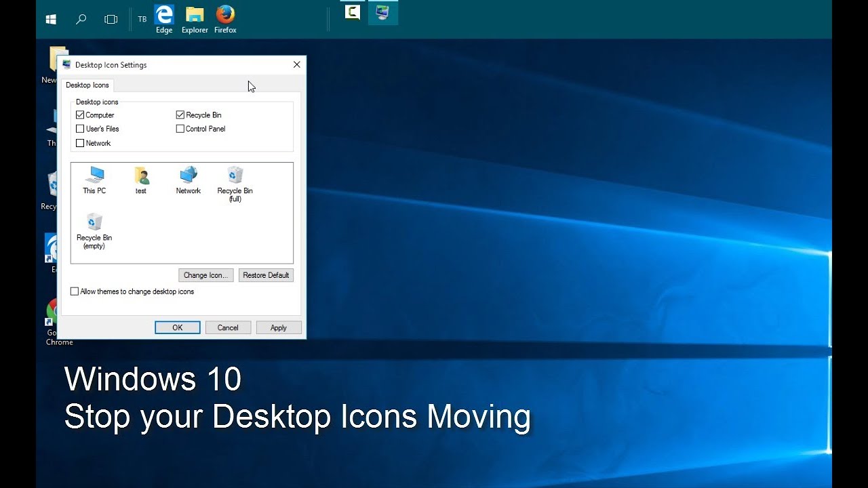Click the Apply button
The height and width of the screenshot is (488, 868).
279,327
